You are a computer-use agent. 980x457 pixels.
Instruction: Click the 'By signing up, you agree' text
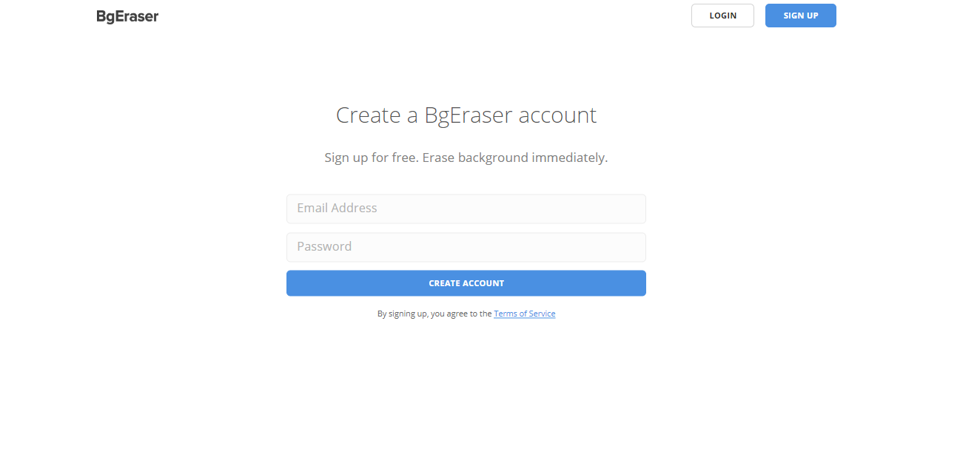(x=434, y=314)
